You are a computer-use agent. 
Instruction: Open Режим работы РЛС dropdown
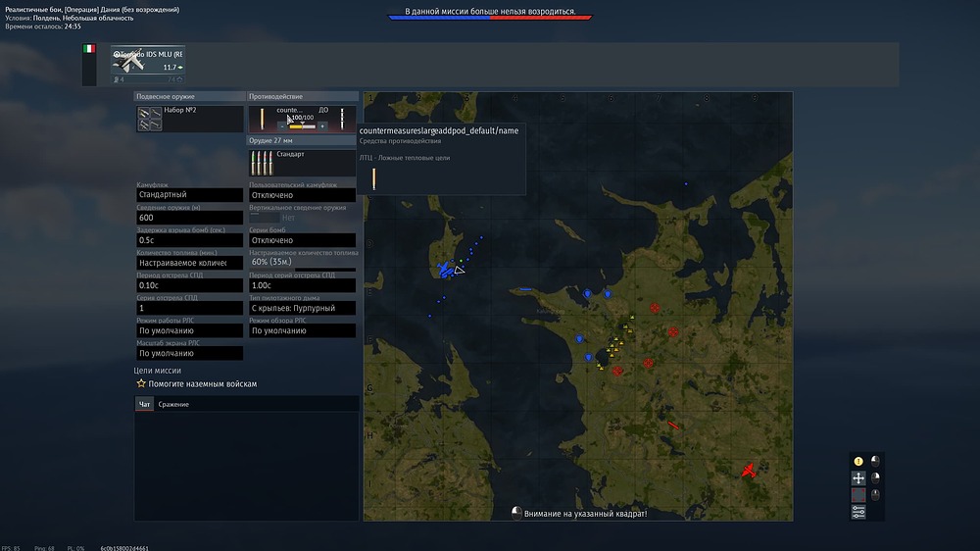tap(189, 330)
